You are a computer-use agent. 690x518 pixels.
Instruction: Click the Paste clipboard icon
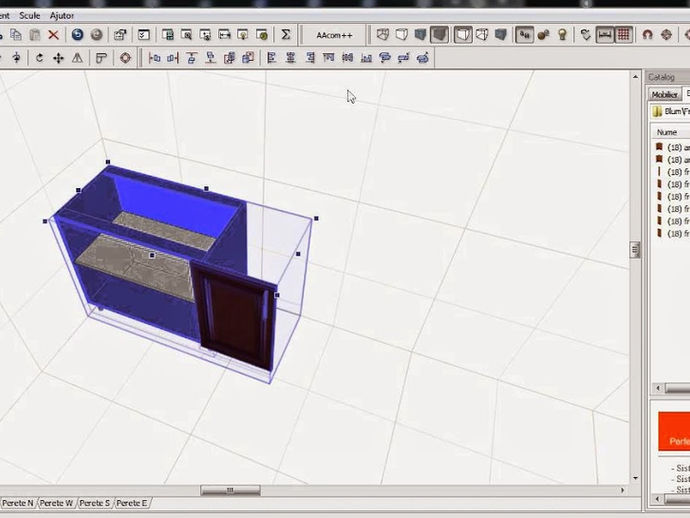[35, 34]
